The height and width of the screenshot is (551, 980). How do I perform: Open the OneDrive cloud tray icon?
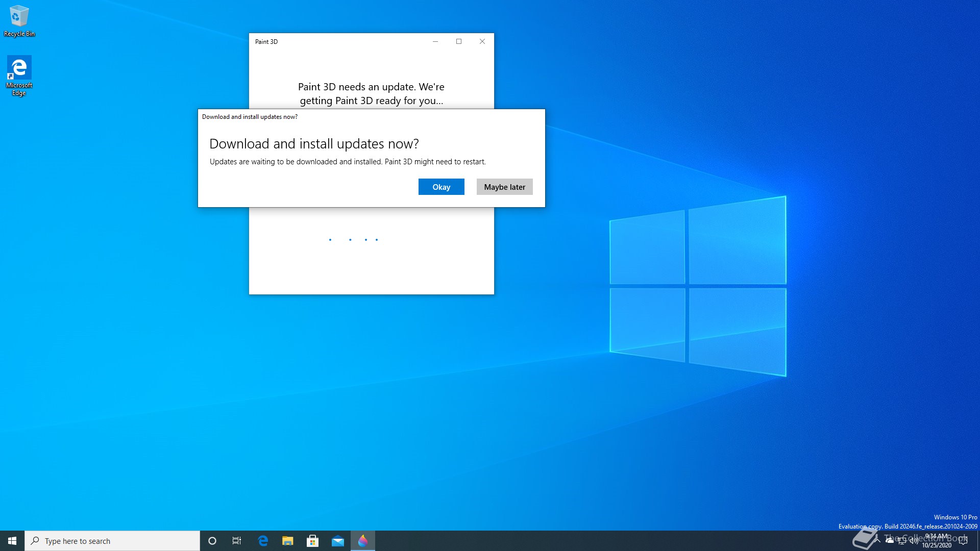point(890,541)
